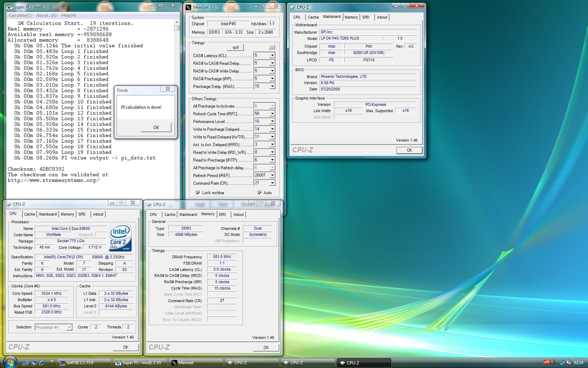Launch Internet Explorer from quick launch
Viewport: 588px width, 368px height.
pyautogui.click(x=42, y=363)
